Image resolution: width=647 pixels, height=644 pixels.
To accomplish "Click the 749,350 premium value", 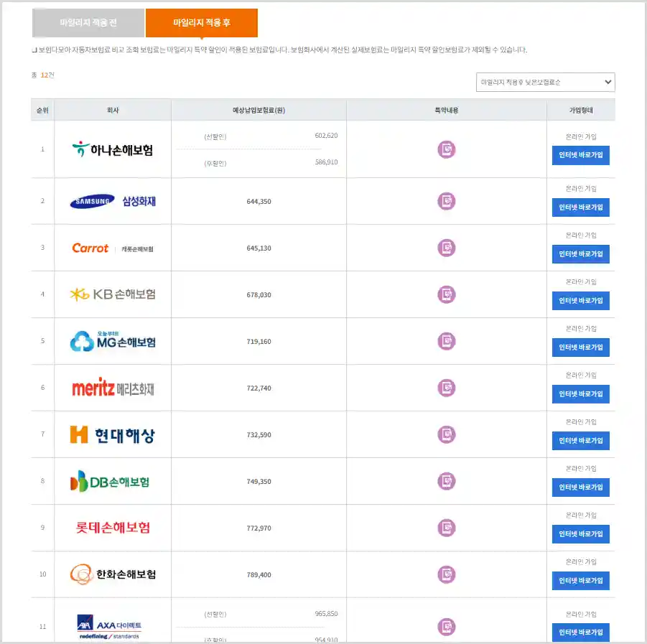I will tap(259, 481).
